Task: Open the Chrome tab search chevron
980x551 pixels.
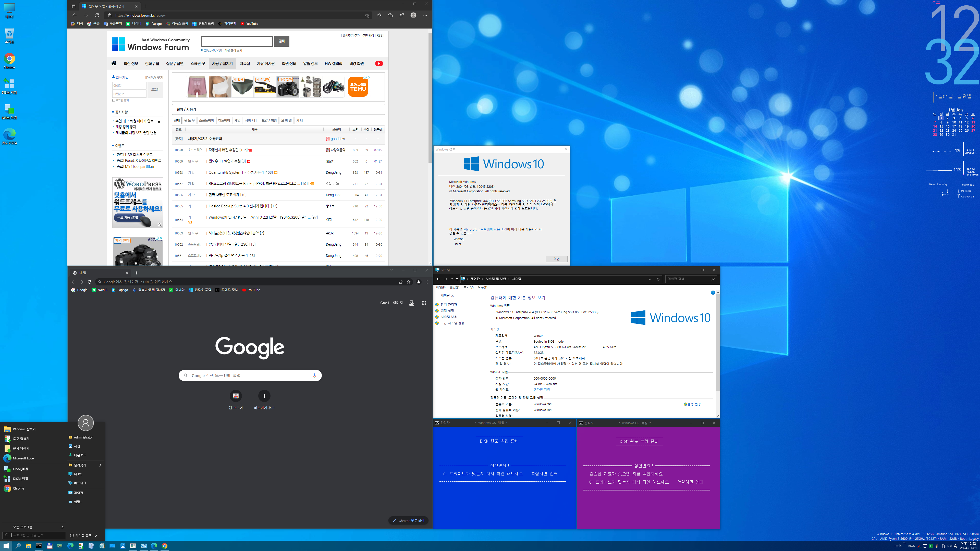Action: (x=391, y=270)
